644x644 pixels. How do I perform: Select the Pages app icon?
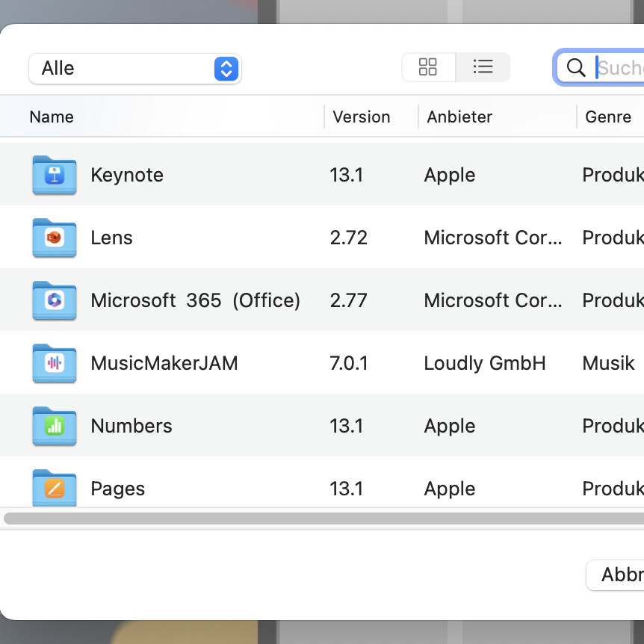[54, 489]
